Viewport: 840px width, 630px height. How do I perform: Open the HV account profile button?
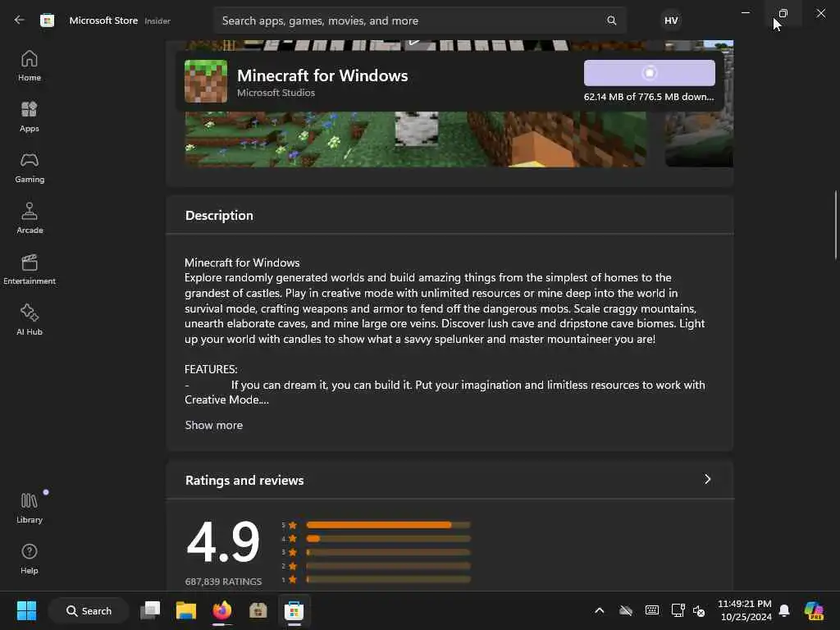tap(671, 21)
